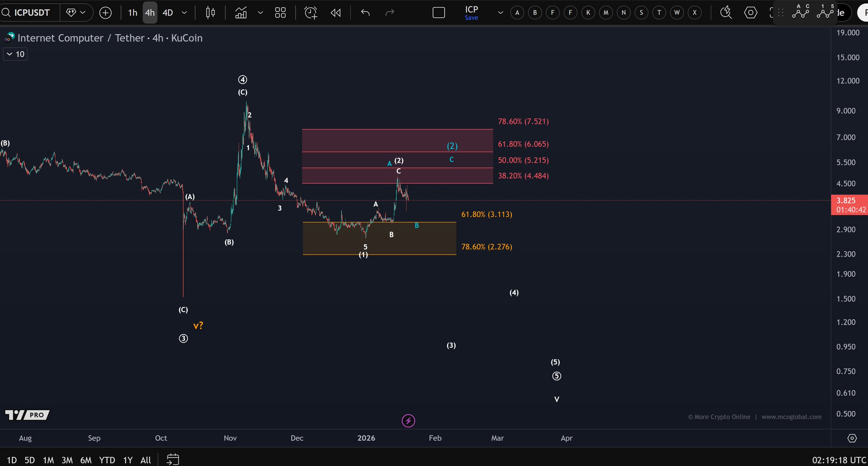Click the compare/add symbol plus icon
This screenshot has height=466, width=868.
(105, 13)
